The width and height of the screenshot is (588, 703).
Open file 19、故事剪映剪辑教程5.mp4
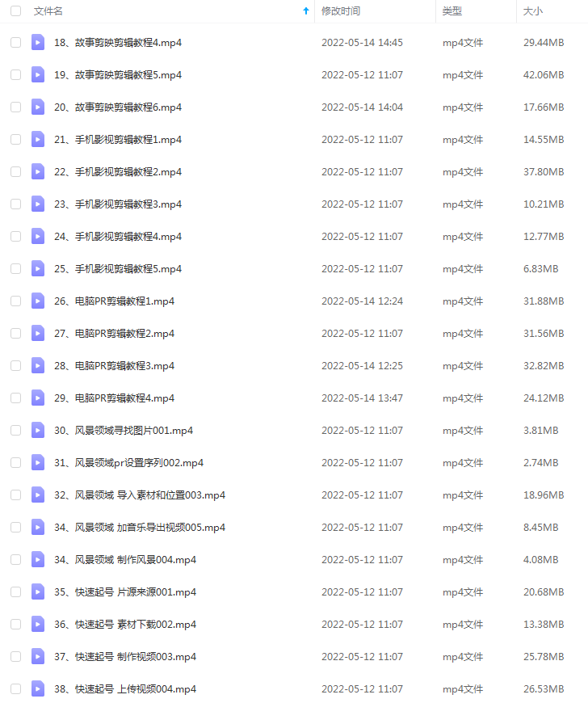(x=118, y=75)
